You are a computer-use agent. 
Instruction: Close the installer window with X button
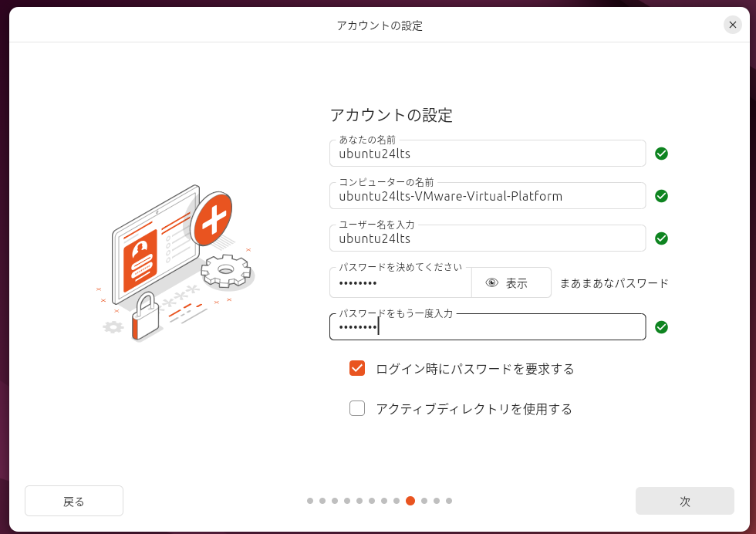point(732,25)
